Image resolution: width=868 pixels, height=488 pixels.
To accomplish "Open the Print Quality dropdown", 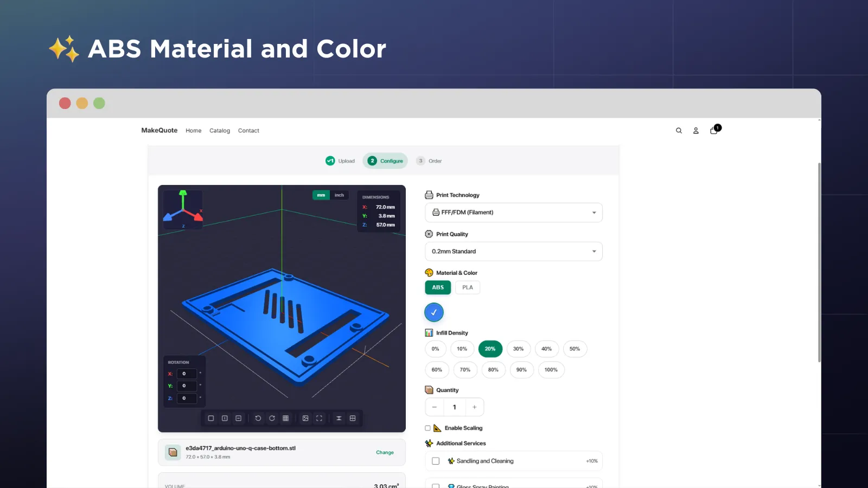I will [x=513, y=251].
